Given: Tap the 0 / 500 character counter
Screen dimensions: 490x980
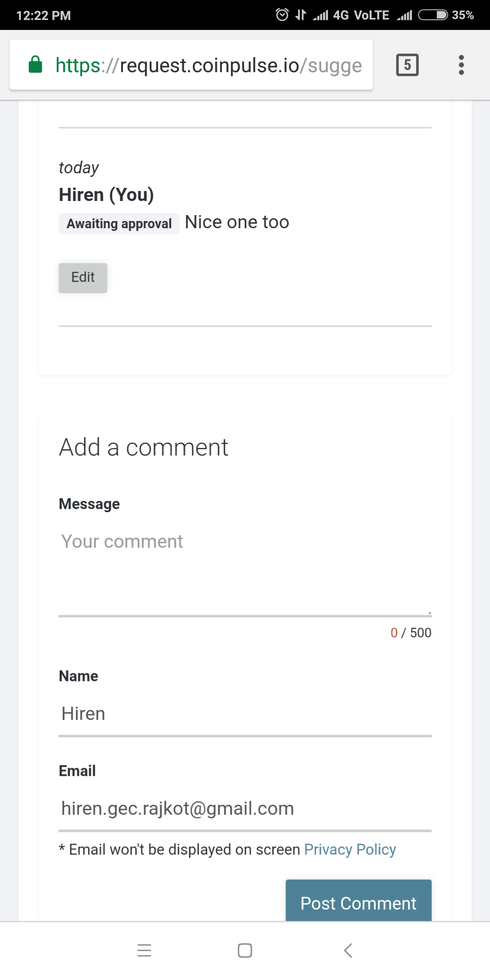Looking at the screenshot, I should pyautogui.click(x=411, y=633).
